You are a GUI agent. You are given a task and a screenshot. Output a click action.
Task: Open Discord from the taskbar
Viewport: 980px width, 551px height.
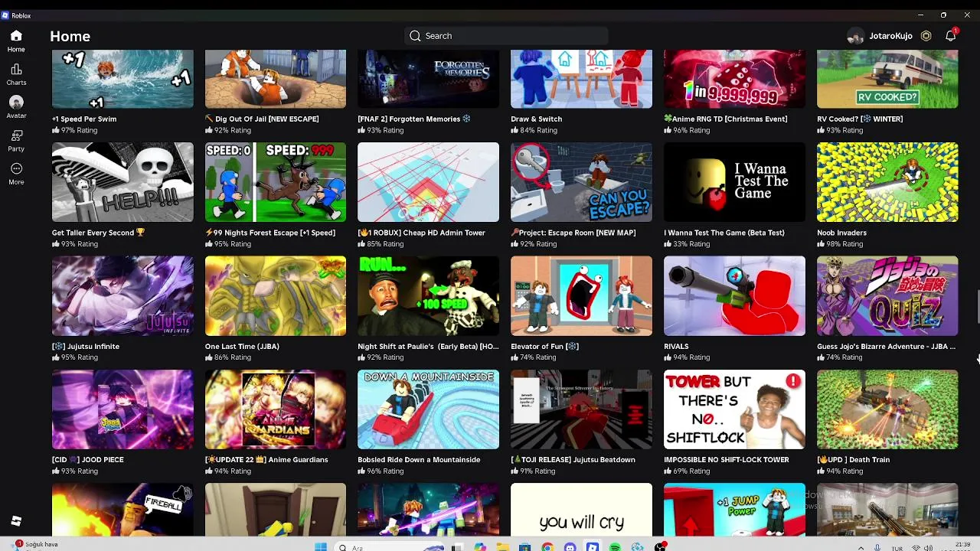coord(570,547)
